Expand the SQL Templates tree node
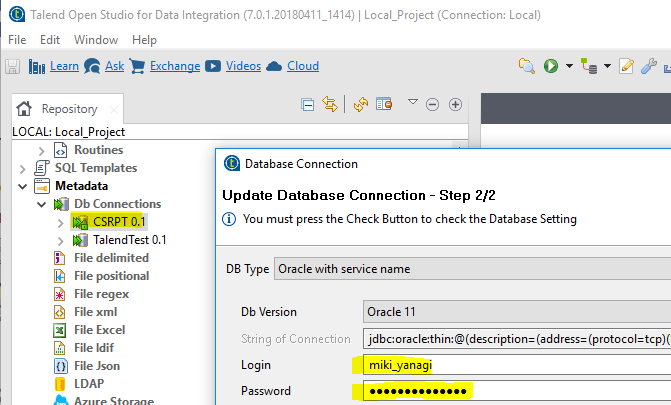Viewport: 671px width, 405px height. point(23,169)
